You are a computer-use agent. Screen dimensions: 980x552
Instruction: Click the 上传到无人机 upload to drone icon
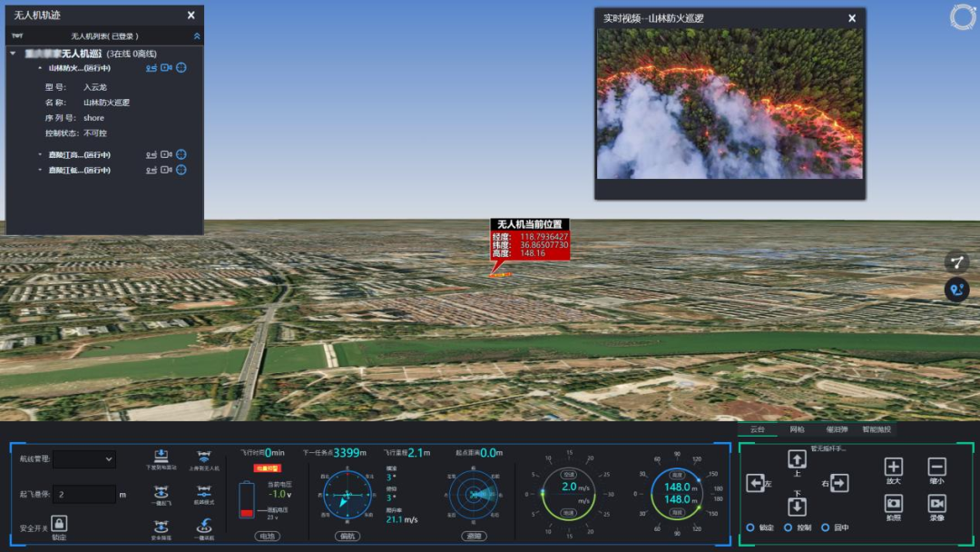(204, 456)
